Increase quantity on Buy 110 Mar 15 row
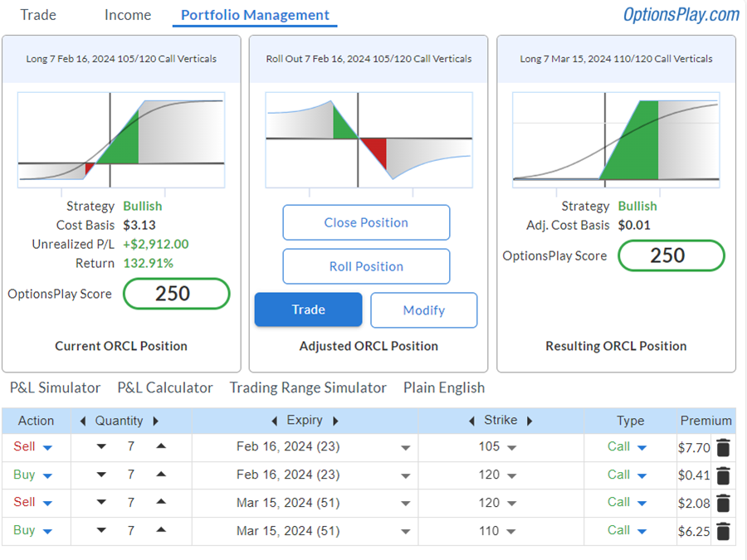The height and width of the screenshot is (560, 747). [161, 529]
